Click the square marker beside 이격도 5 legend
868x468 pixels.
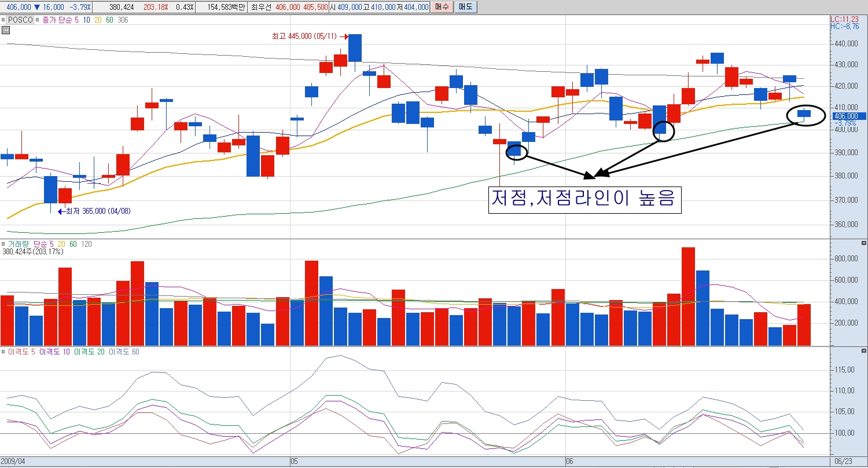pyautogui.click(x=3, y=352)
